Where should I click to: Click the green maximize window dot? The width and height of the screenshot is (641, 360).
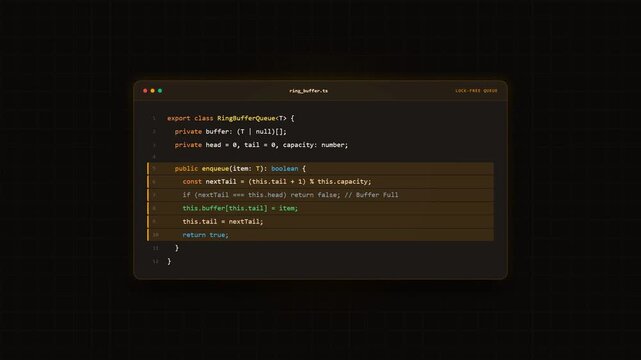(160, 91)
